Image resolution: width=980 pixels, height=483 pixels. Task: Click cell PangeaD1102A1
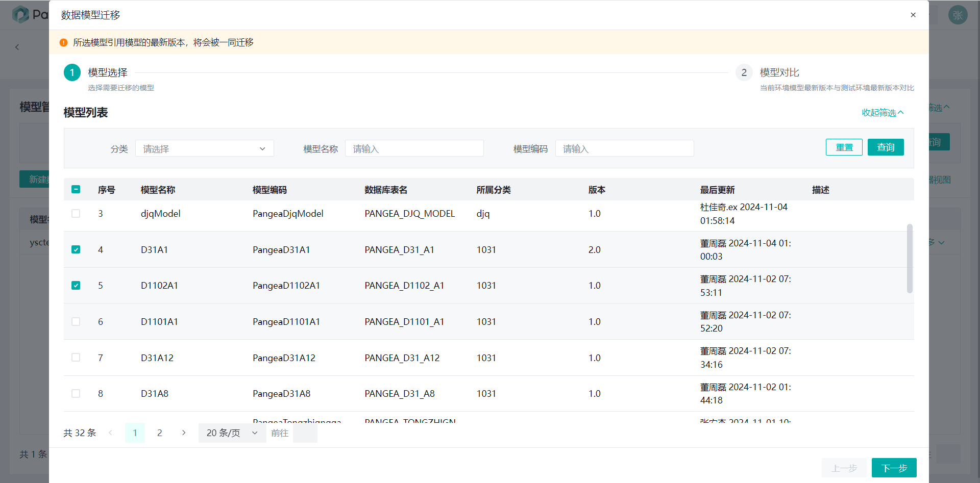[286, 285]
